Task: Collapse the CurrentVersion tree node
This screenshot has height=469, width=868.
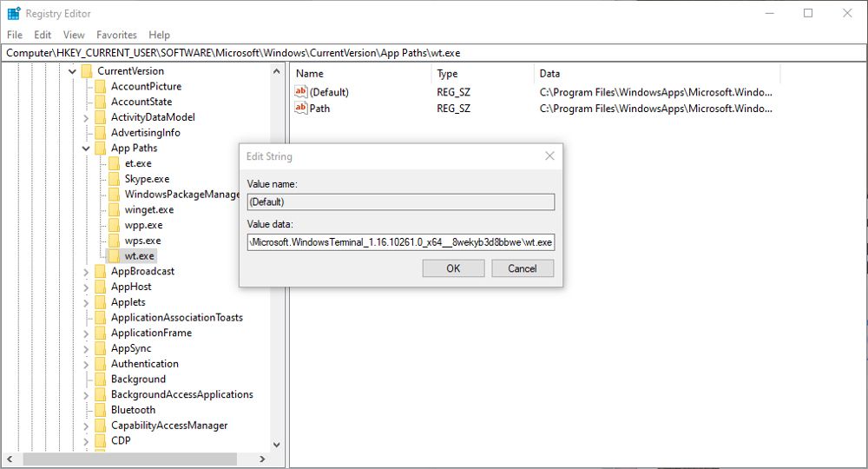Action: point(72,71)
